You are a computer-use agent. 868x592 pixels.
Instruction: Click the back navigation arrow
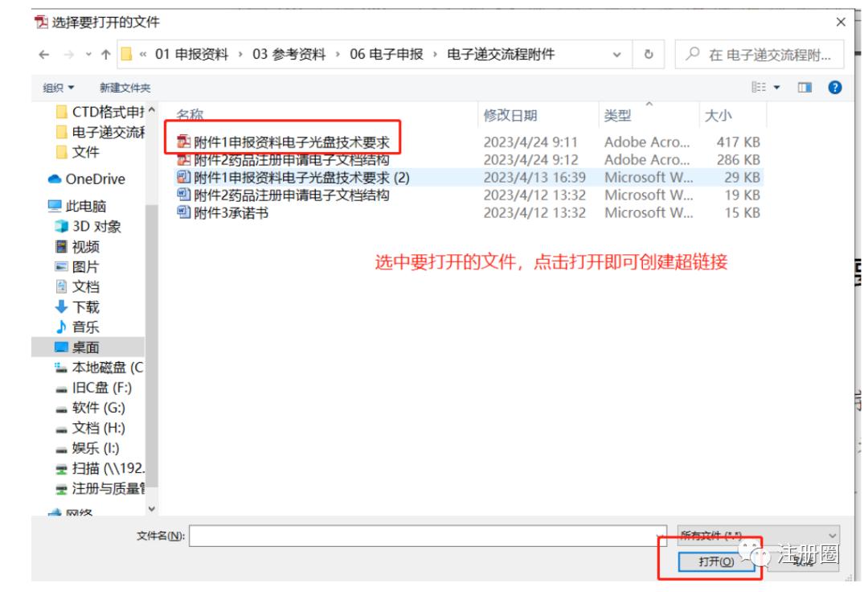(x=43, y=53)
